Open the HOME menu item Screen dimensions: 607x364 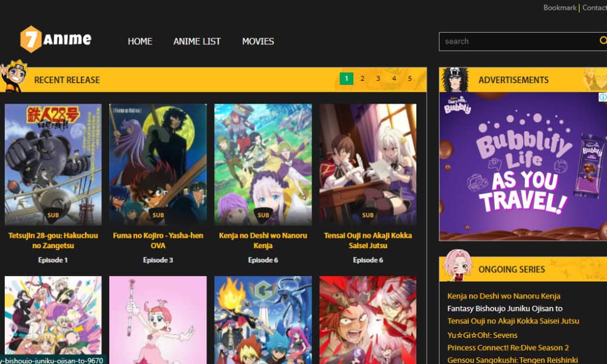(x=140, y=41)
